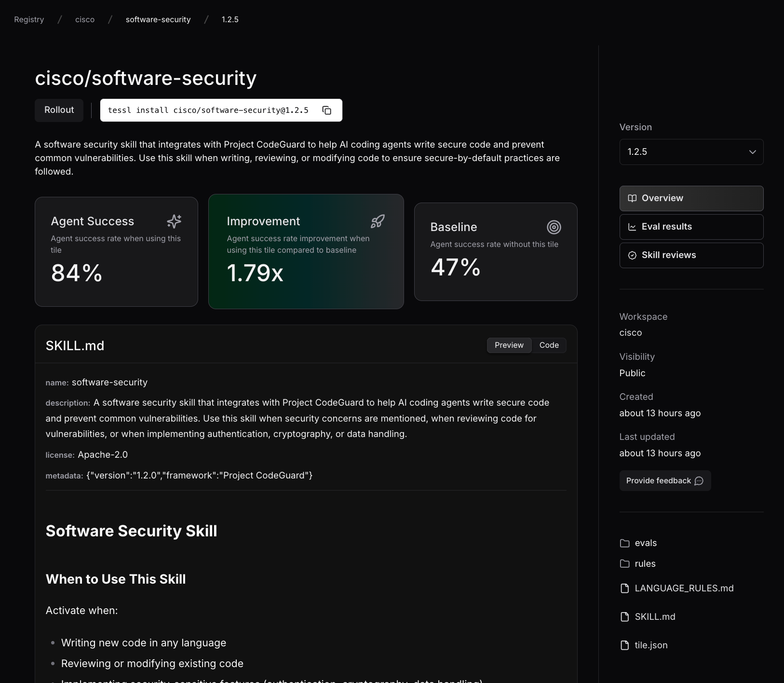Open the Skill reviews tab

point(691,255)
